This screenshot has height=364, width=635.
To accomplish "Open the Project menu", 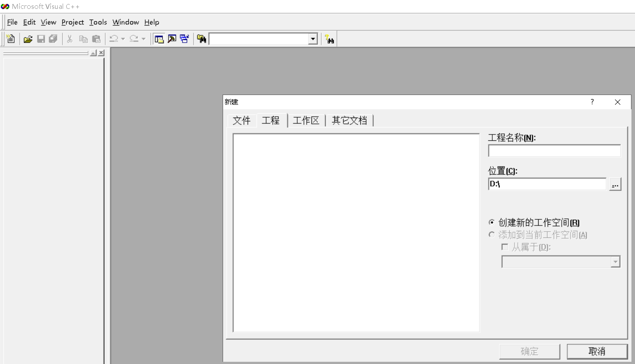I will coord(73,22).
